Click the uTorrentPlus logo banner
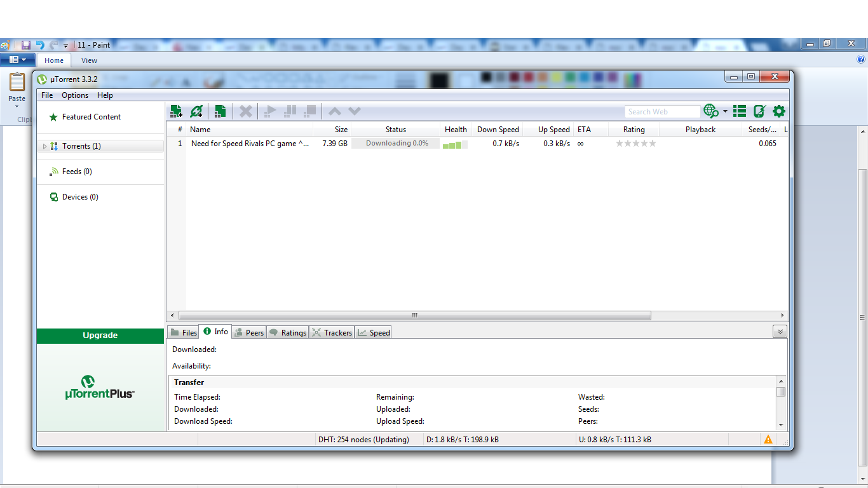Screen dimensions: 868x488 pos(100,387)
